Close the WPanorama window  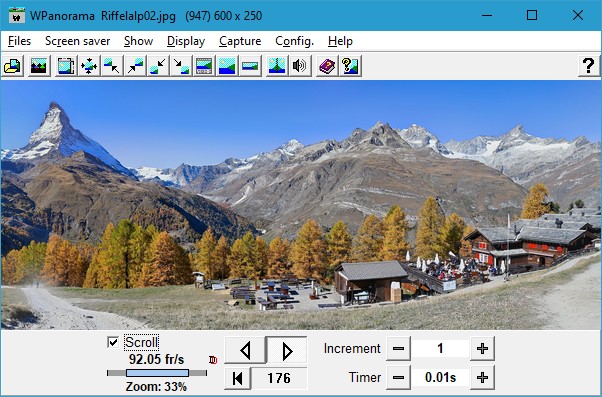coord(577,15)
